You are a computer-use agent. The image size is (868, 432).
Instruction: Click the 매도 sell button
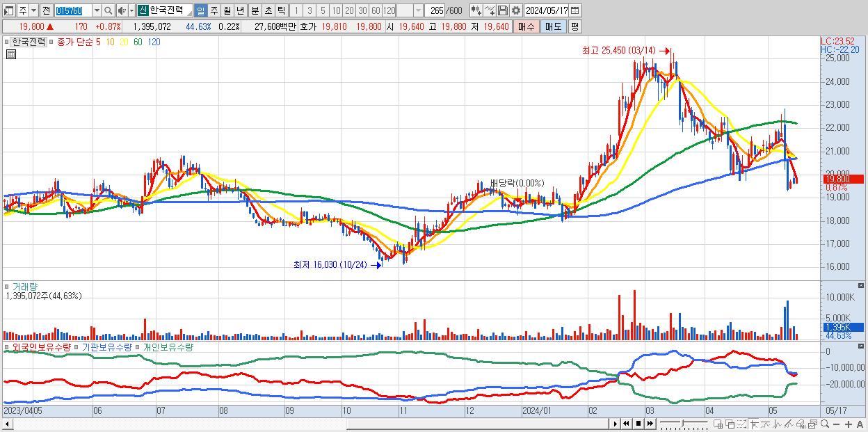[553, 26]
